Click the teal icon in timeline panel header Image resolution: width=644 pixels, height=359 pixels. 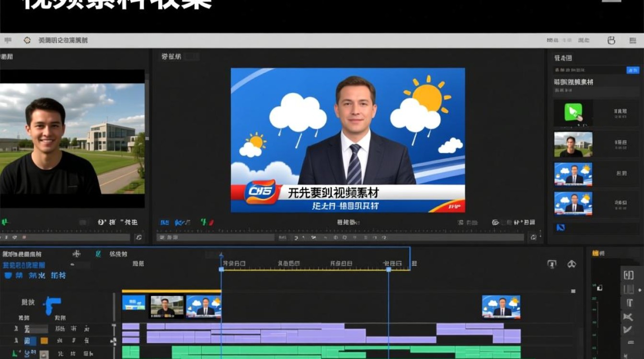pos(98,254)
